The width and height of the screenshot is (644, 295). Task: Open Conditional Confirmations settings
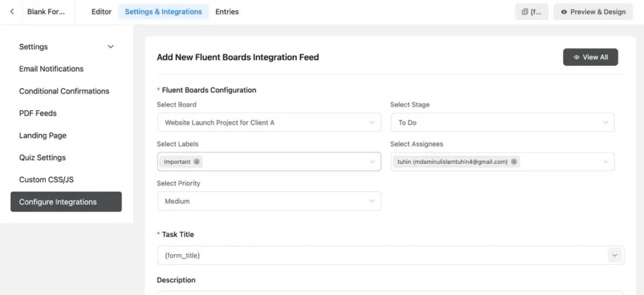tap(64, 91)
